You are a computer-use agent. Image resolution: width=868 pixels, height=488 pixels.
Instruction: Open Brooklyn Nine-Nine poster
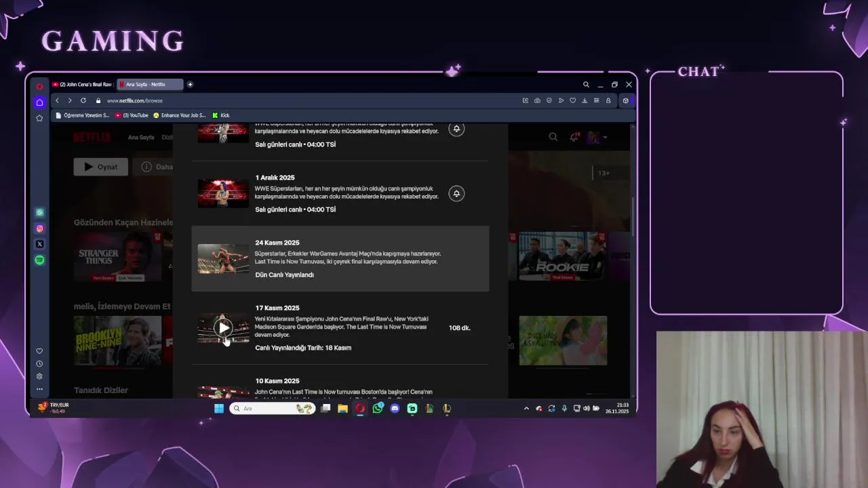tap(118, 341)
